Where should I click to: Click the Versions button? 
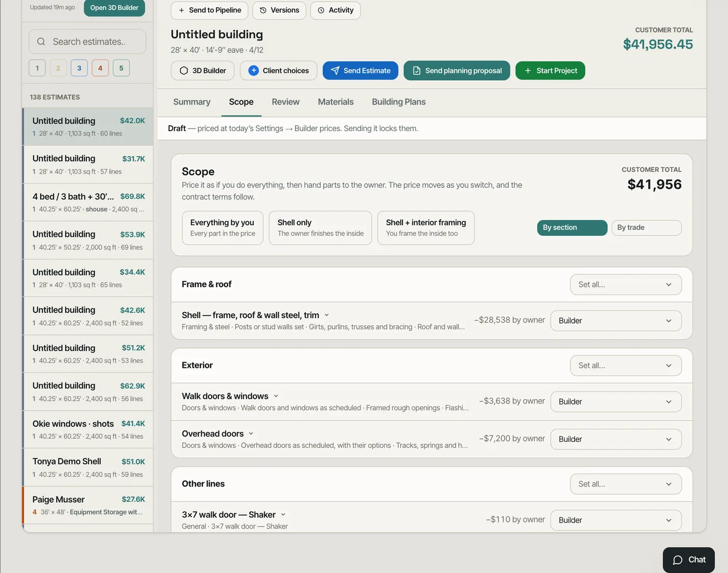pos(279,10)
